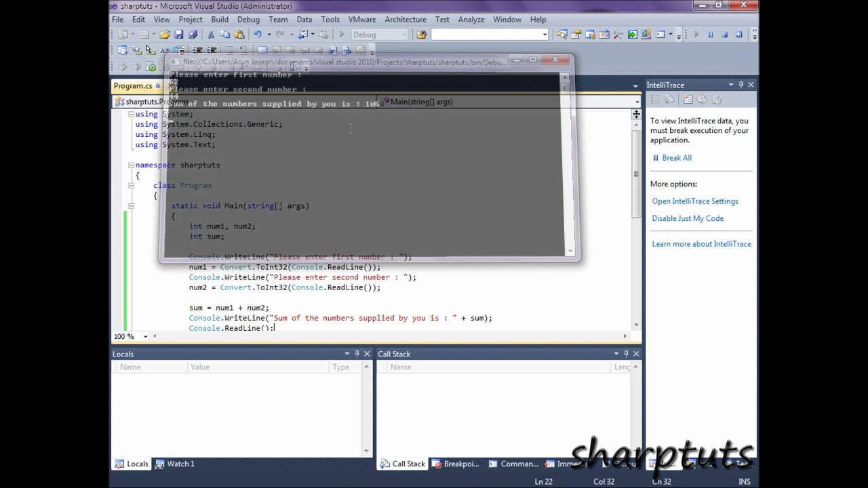Click the Copy icon in the toolbar
Screen dimensions: 868x488
[225, 35]
